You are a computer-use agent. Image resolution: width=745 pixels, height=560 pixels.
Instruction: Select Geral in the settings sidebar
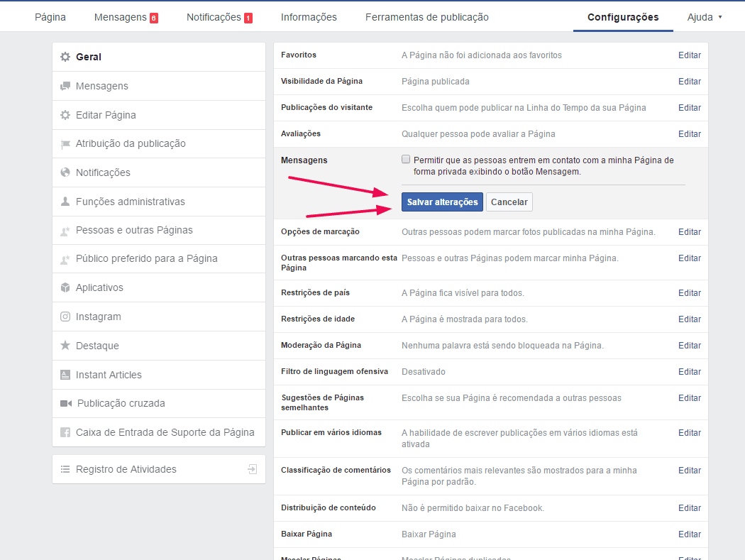pos(159,57)
